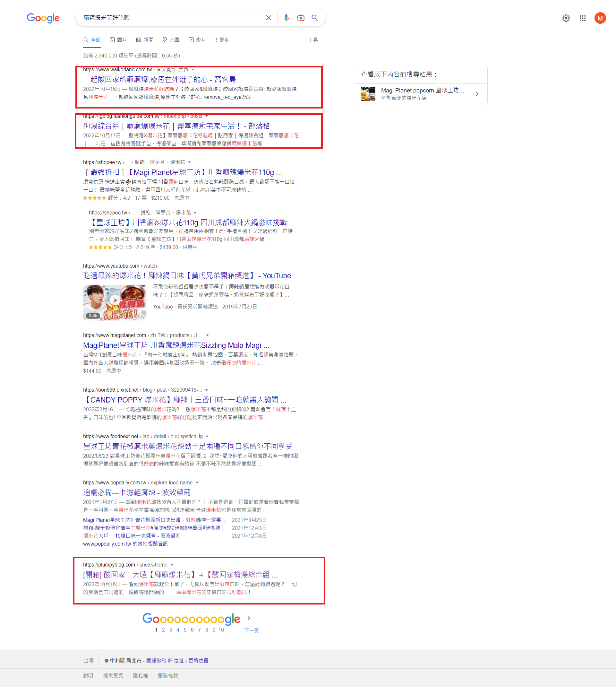Go to results page 5
Image resolution: width=616 pixels, height=687 pixels.
pyautogui.click(x=185, y=630)
